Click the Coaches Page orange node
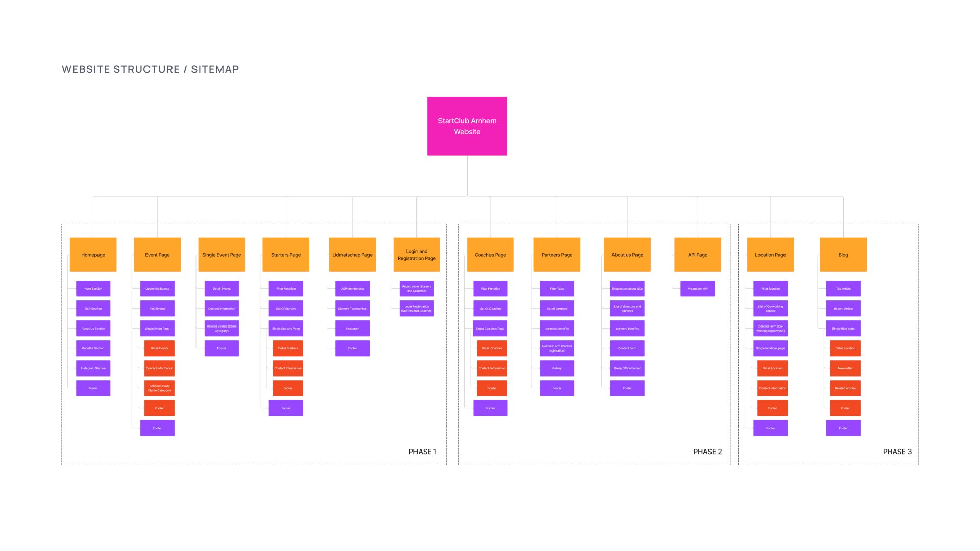 click(x=490, y=255)
